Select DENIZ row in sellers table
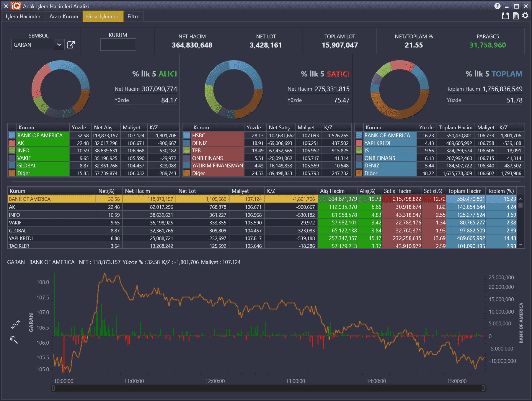532x401 pixels. (267, 143)
